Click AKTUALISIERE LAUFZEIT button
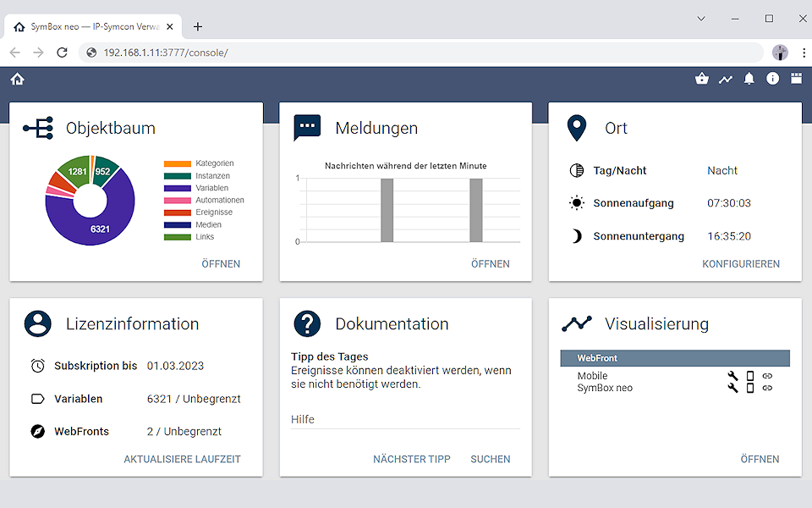The height and width of the screenshot is (508, 812). (182, 459)
